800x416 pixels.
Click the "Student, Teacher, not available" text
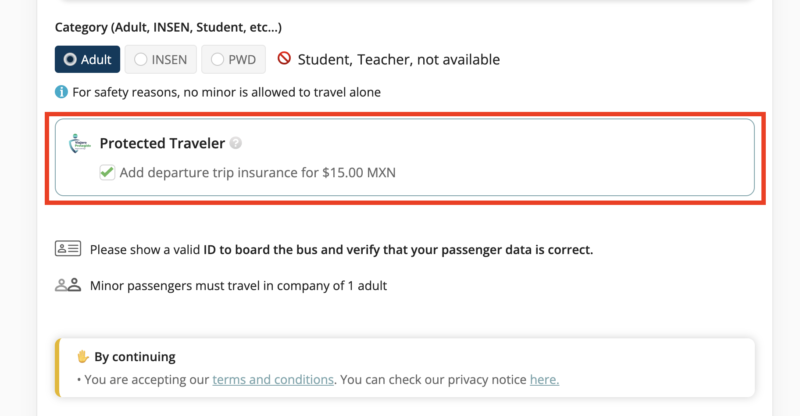(x=398, y=59)
